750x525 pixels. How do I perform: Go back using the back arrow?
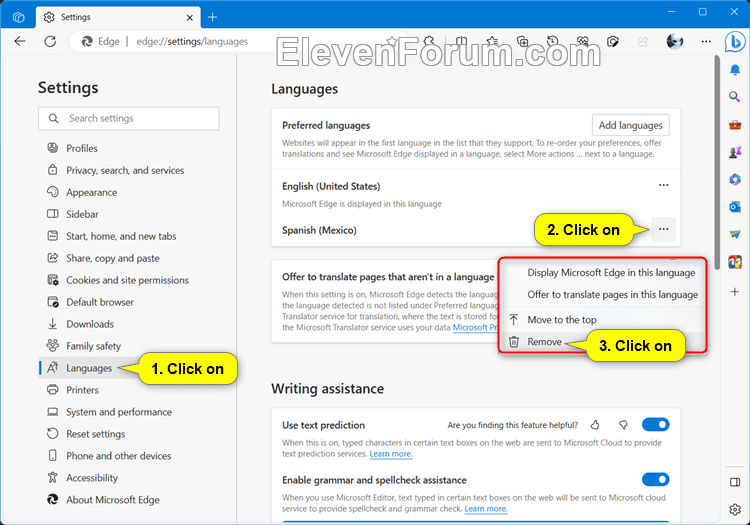coord(20,42)
